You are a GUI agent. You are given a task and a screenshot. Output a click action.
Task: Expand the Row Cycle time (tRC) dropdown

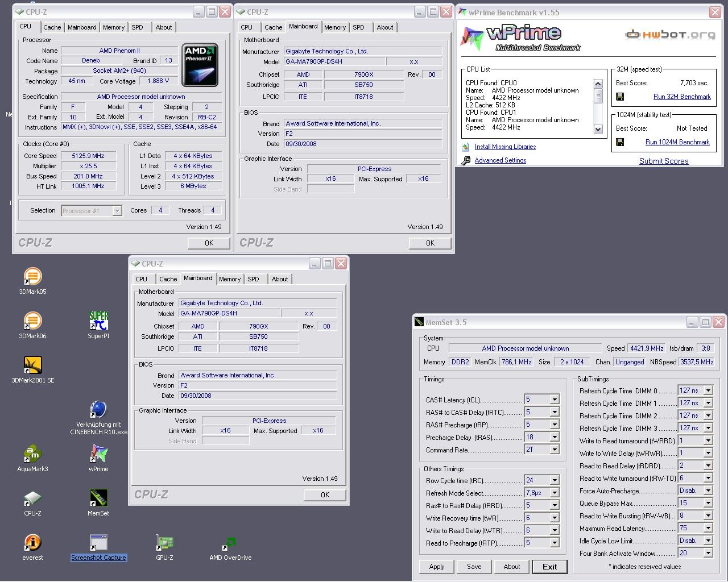tap(555, 480)
